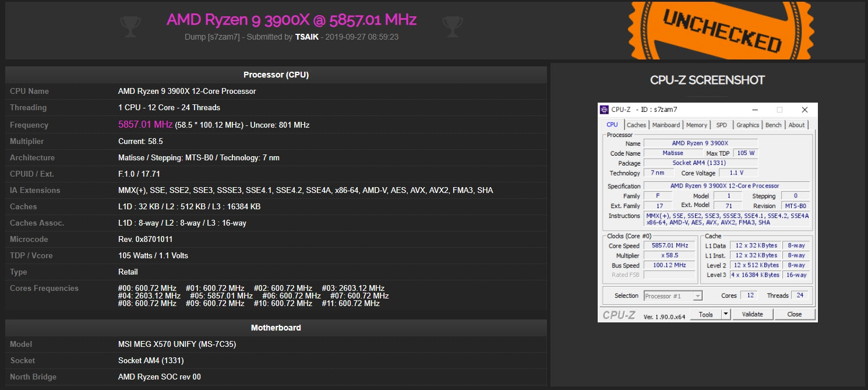The width and height of the screenshot is (868, 390).
Task: Click the CPU-Z app icon in the screenshot title bar
Action: (x=605, y=110)
